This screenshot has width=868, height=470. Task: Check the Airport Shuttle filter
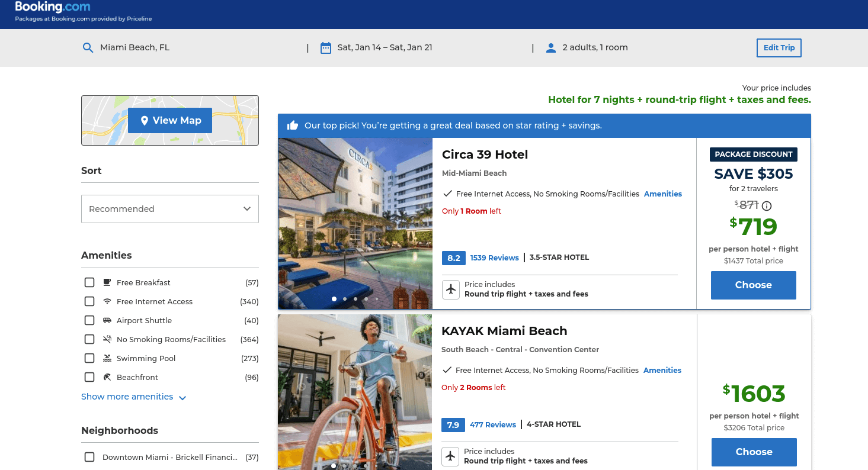[x=89, y=321]
